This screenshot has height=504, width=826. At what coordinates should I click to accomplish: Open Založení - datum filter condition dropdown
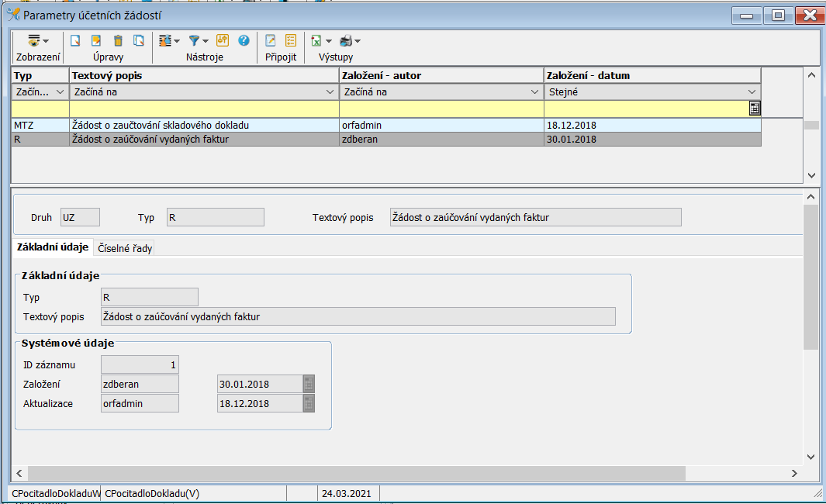click(x=752, y=92)
